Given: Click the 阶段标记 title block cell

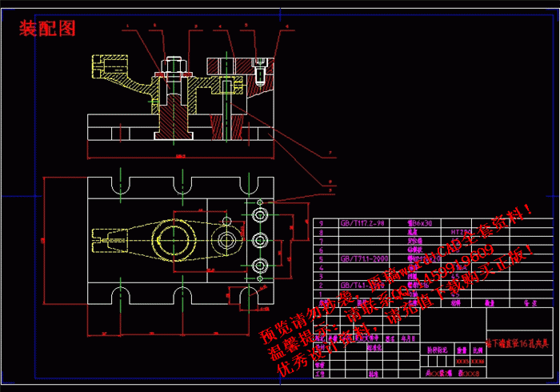Looking at the screenshot, I should coord(438,350).
